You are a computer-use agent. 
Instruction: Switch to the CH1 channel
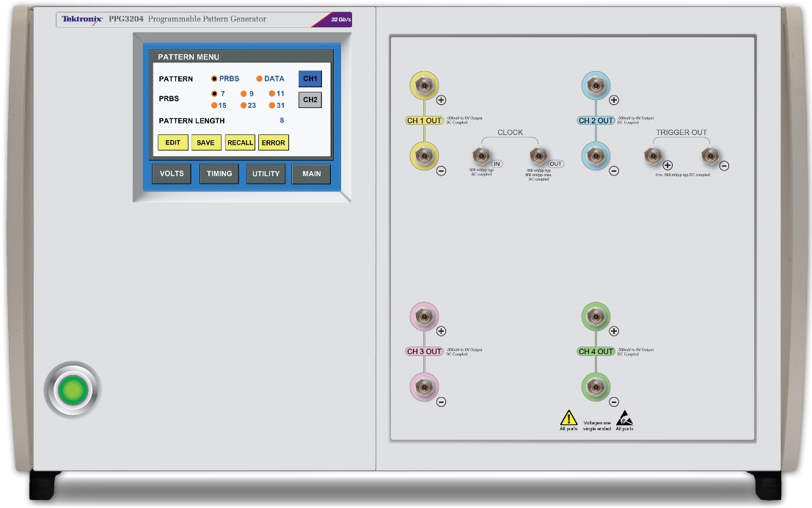pyautogui.click(x=310, y=79)
